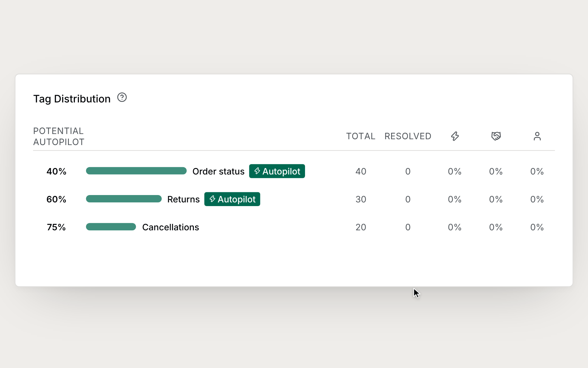588x368 pixels.
Task: Click lightning column 0% in Order status row
Action: point(455,171)
